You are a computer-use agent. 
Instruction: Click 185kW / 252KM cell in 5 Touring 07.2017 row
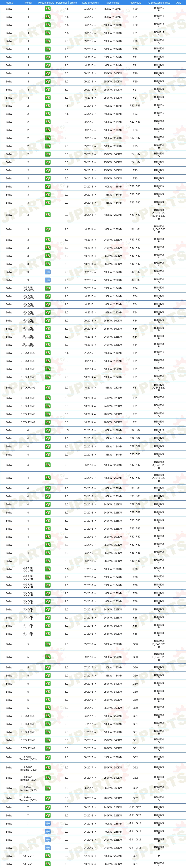pos(113,732)
